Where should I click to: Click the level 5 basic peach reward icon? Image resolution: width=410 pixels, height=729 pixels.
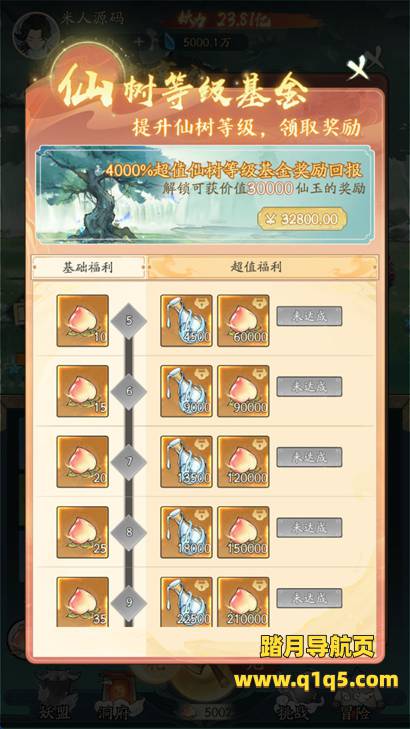83,321
